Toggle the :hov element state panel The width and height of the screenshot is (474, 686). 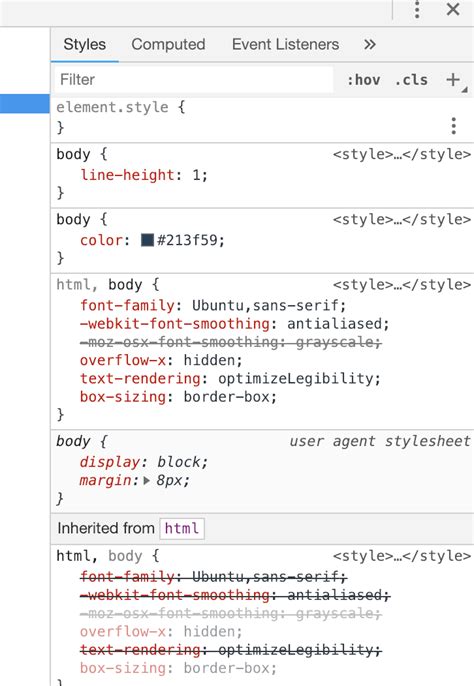pos(364,80)
